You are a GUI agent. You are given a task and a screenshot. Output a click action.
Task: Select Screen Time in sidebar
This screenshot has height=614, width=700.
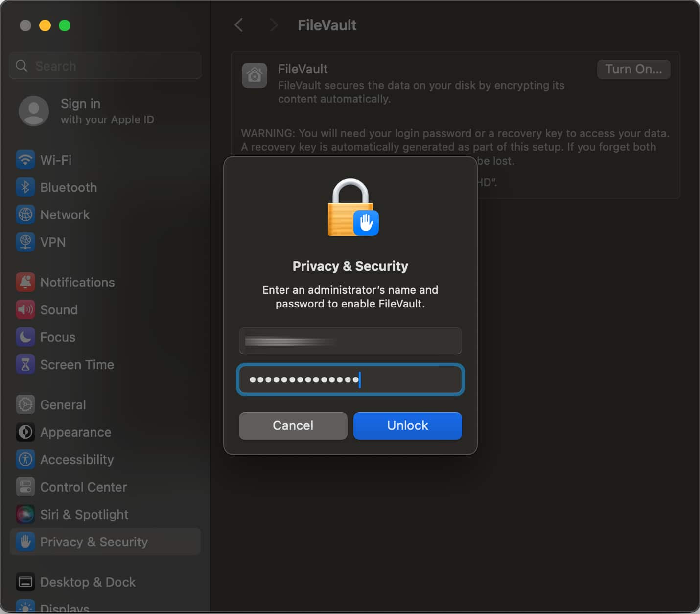click(77, 364)
